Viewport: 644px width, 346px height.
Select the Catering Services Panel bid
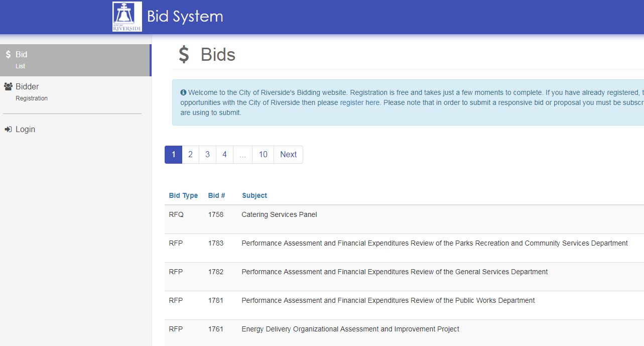tap(279, 214)
